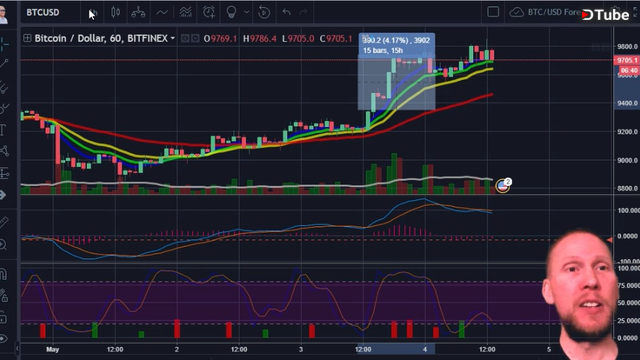Select the crosshair cursor tool

point(4,44)
